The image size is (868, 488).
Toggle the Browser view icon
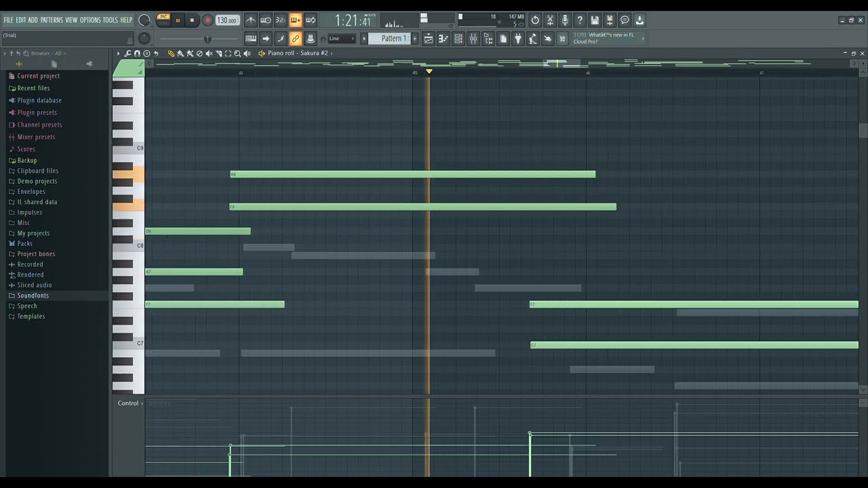(488, 39)
